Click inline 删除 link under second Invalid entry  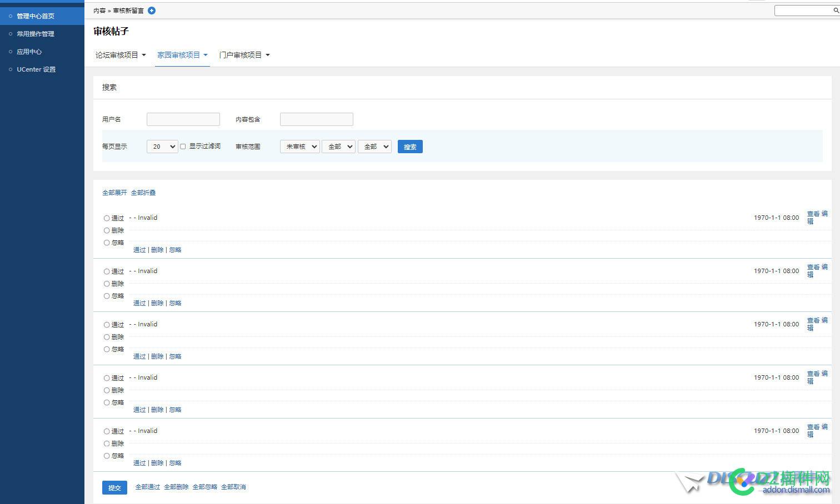click(157, 303)
